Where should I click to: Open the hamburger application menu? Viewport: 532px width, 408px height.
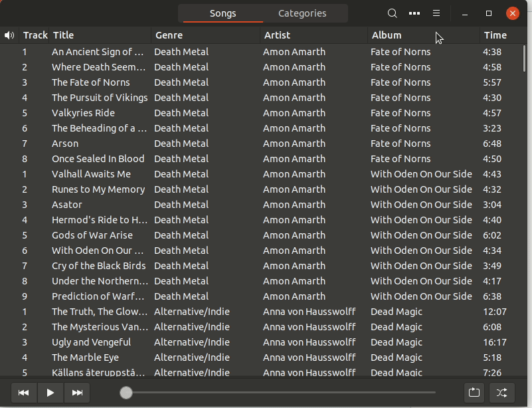436,13
